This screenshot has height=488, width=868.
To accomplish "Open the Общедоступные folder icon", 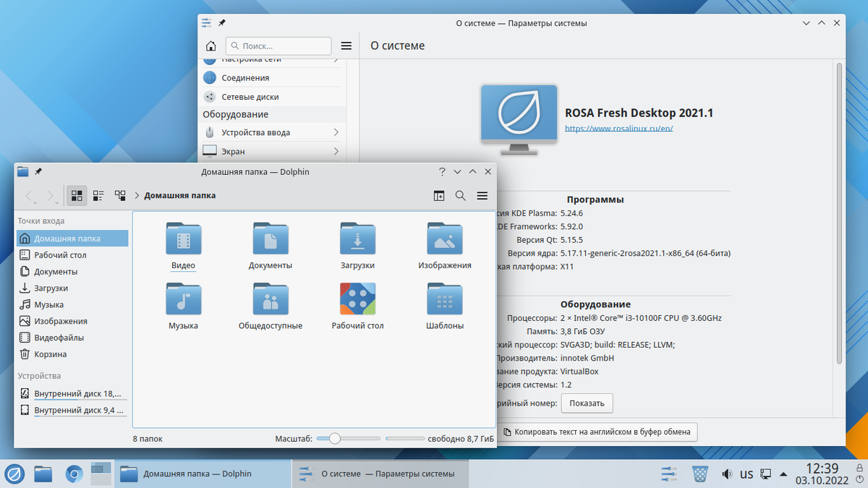I will pos(271,299).
